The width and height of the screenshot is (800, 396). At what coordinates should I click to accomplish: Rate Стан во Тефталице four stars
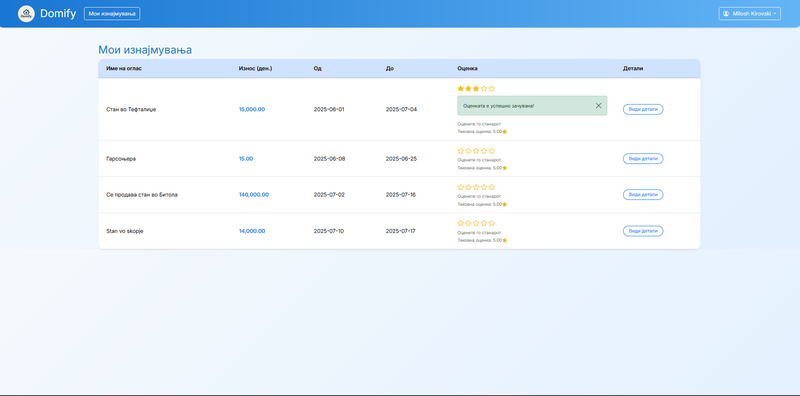(x=484, y=89)
